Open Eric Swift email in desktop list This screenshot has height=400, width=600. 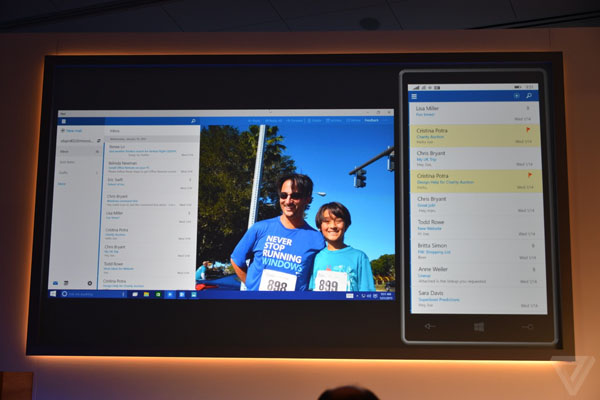pyautogui.click(x=149, y=184)
